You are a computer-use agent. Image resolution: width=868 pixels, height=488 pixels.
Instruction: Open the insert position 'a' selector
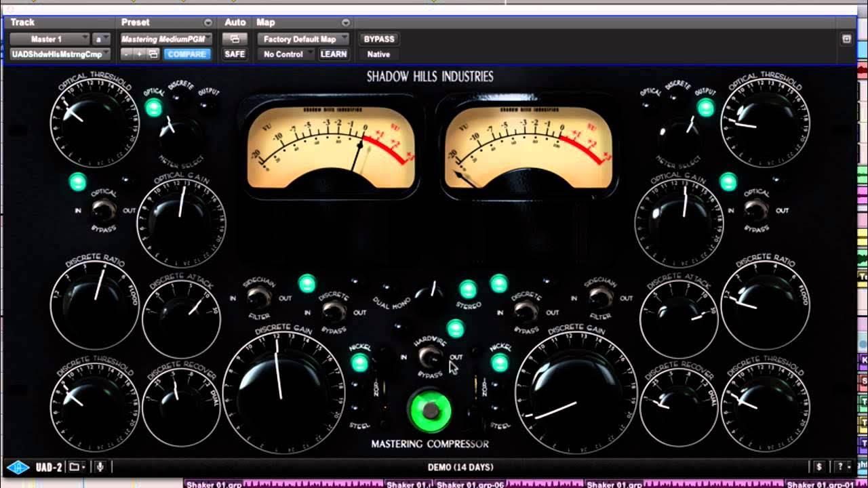pos(101,39)
